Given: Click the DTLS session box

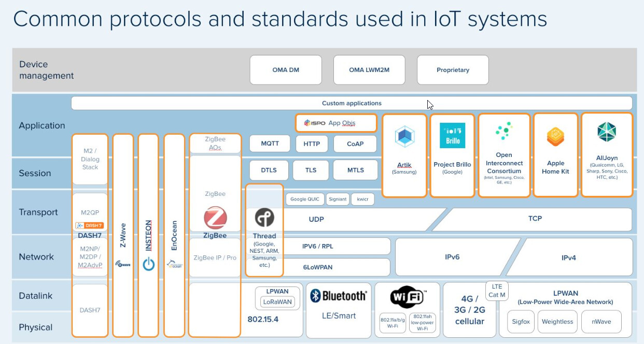Looking at the screenshot, I should coord(269,170).
